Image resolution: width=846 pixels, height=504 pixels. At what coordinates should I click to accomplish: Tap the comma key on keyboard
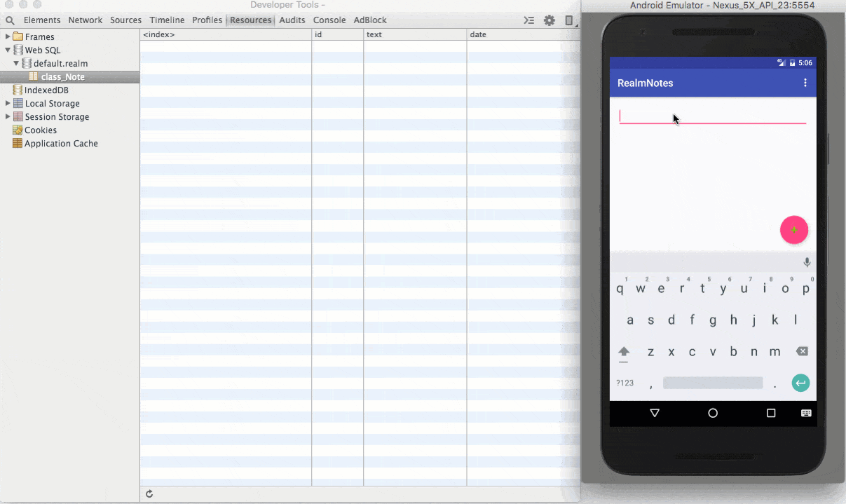point(650,384)
